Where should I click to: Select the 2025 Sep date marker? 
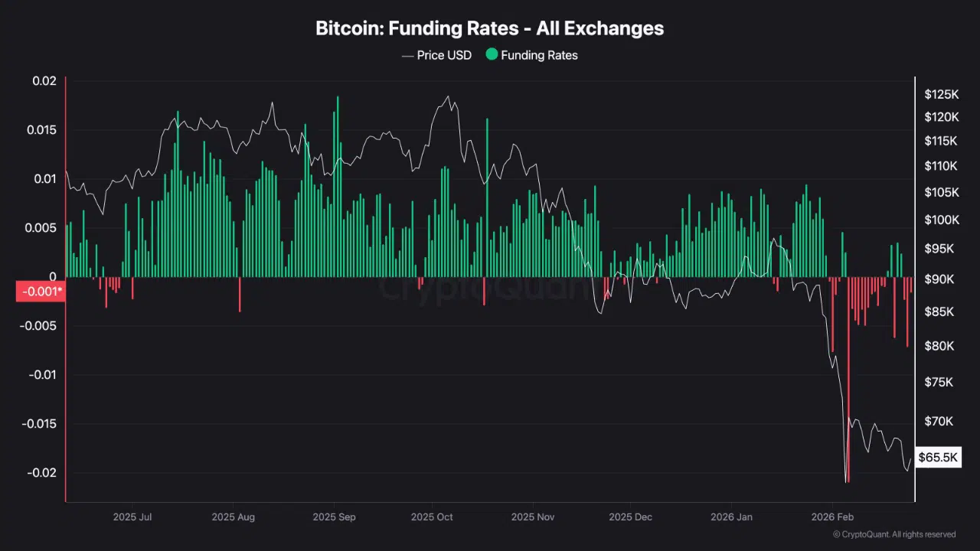coord(334,517)
